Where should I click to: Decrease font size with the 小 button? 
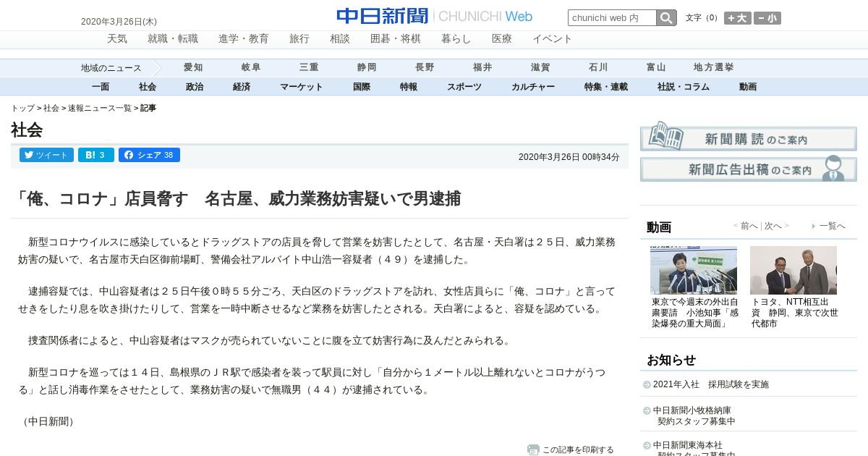[767, 18]
